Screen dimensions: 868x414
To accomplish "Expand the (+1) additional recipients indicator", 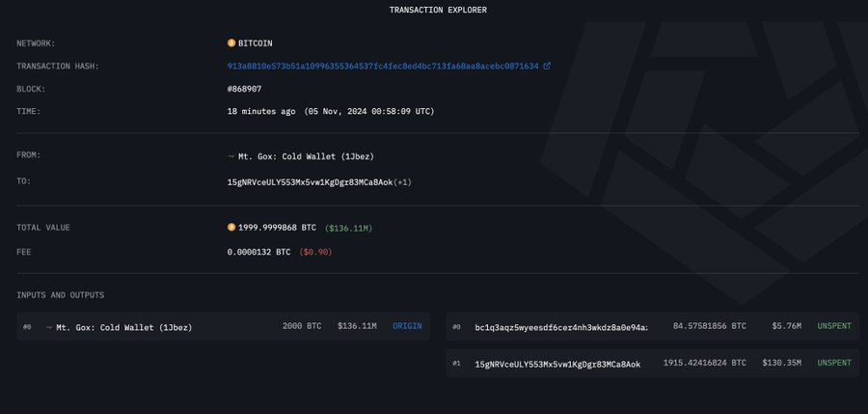I will point(403,181).
